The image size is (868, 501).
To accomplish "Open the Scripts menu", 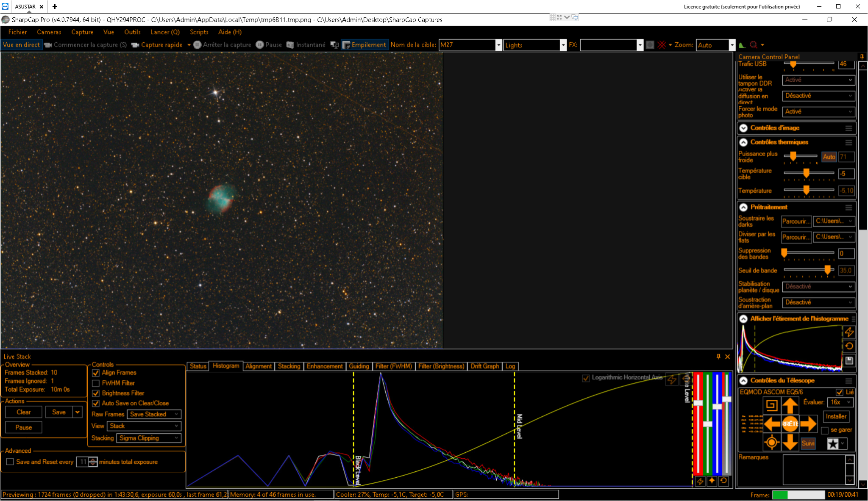I will [199, 32].
